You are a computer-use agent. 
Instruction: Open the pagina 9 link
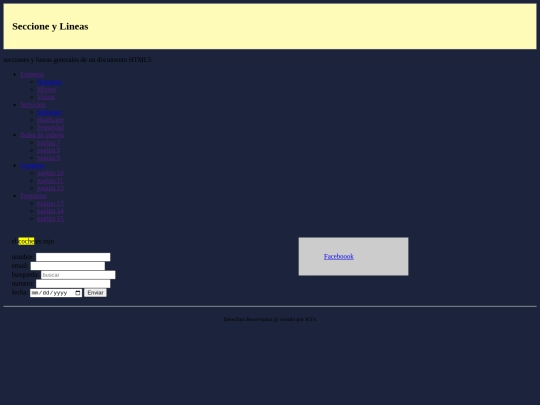pos(49,158)
